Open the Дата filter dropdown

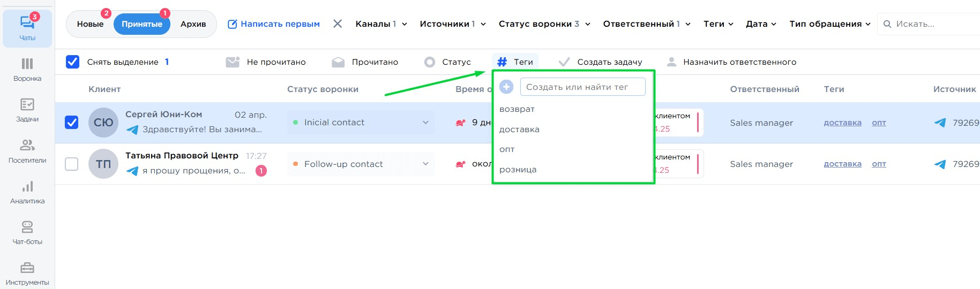tap(761, 24)
